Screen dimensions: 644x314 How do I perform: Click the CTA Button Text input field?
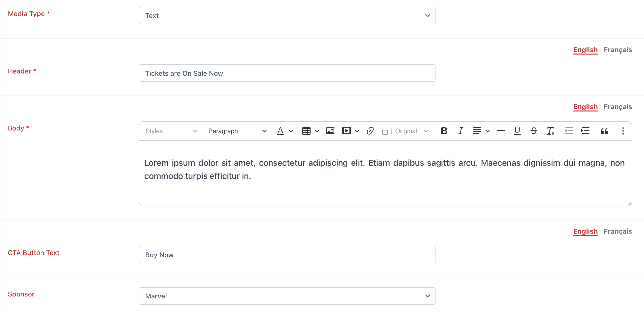(x=287, y=255)
